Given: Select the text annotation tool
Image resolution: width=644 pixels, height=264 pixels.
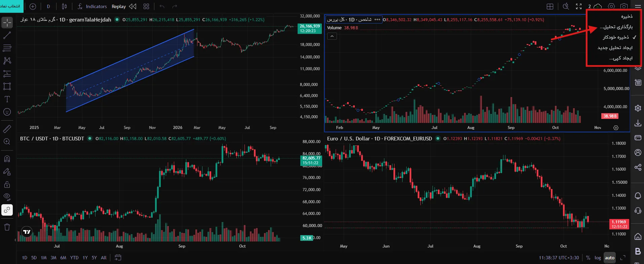Looking at the screenshot, I should tap(7, 99).
